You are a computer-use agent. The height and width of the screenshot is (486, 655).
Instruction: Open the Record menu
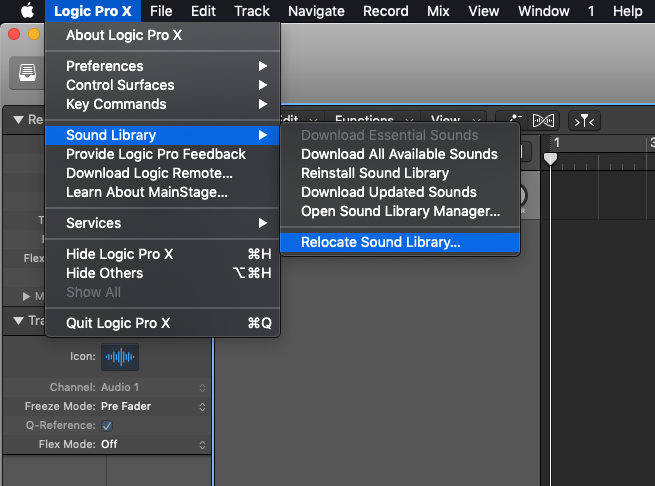click(386, 11)
